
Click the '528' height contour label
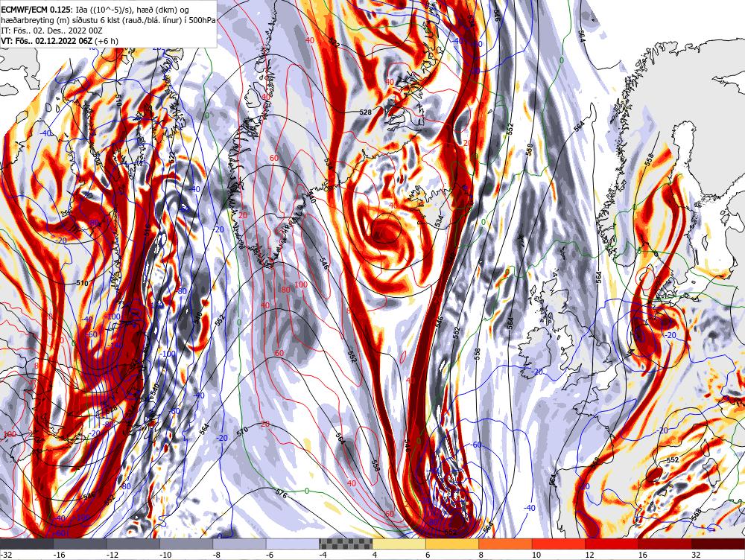(x=365, y=112)
